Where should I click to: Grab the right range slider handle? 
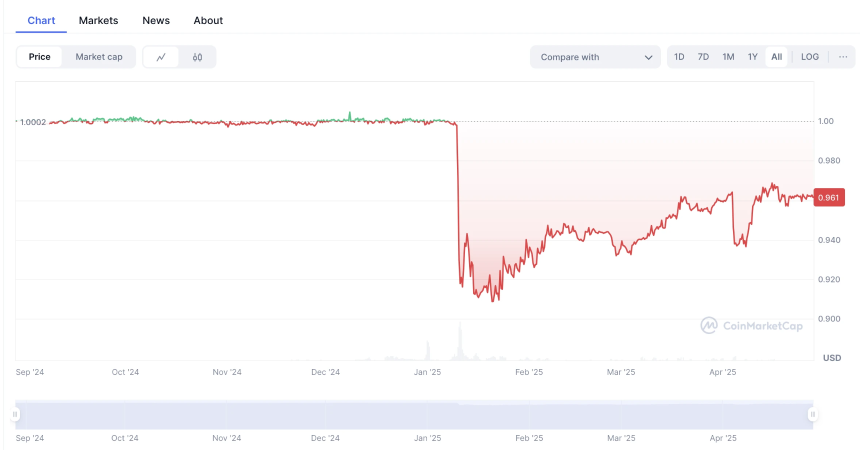click(812, 414)
